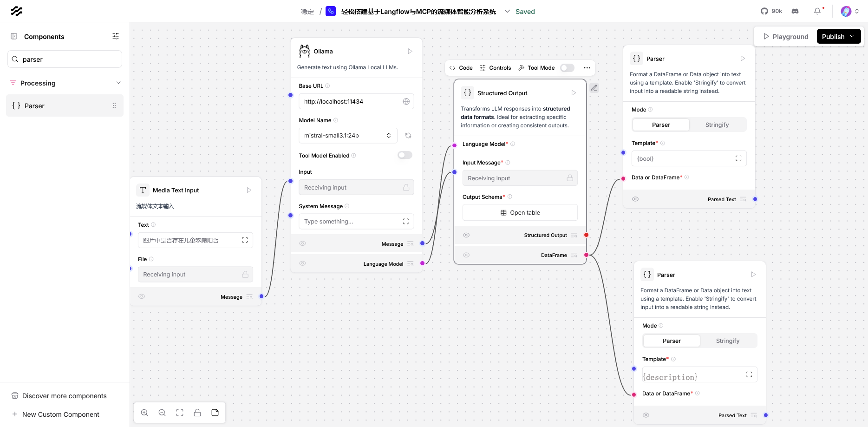Edit Structured Output node name pencil icon
868x427 pixels.
coord(594,88)
